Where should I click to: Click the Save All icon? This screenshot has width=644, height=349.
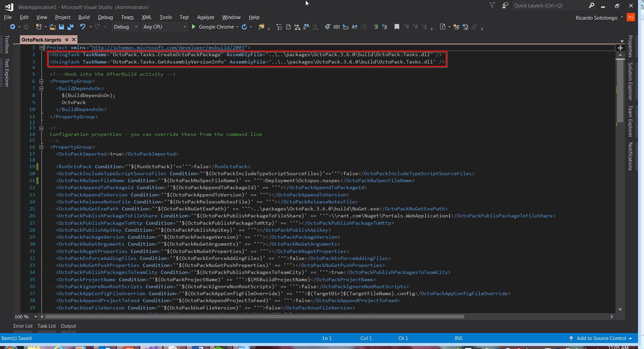[x=70, y=27]
